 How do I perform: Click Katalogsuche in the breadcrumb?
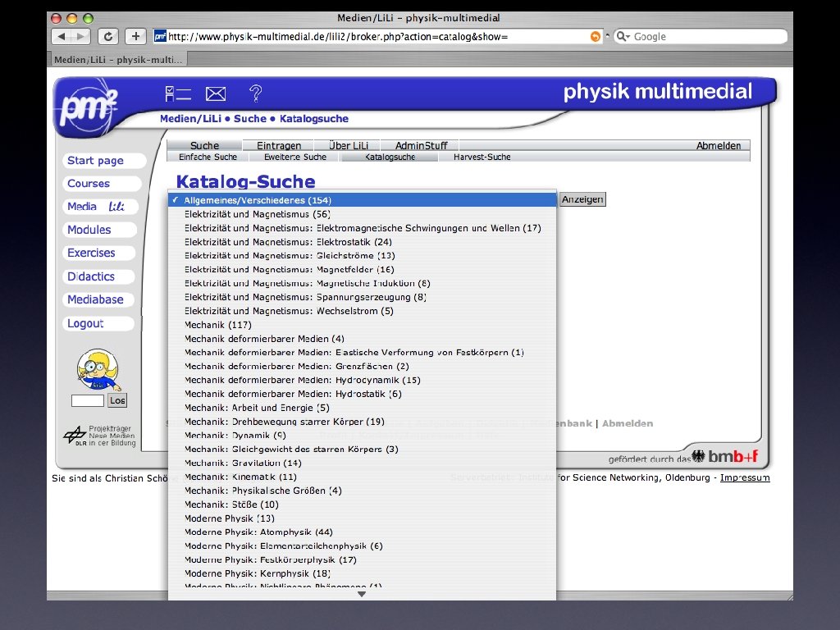pos(314,118)
